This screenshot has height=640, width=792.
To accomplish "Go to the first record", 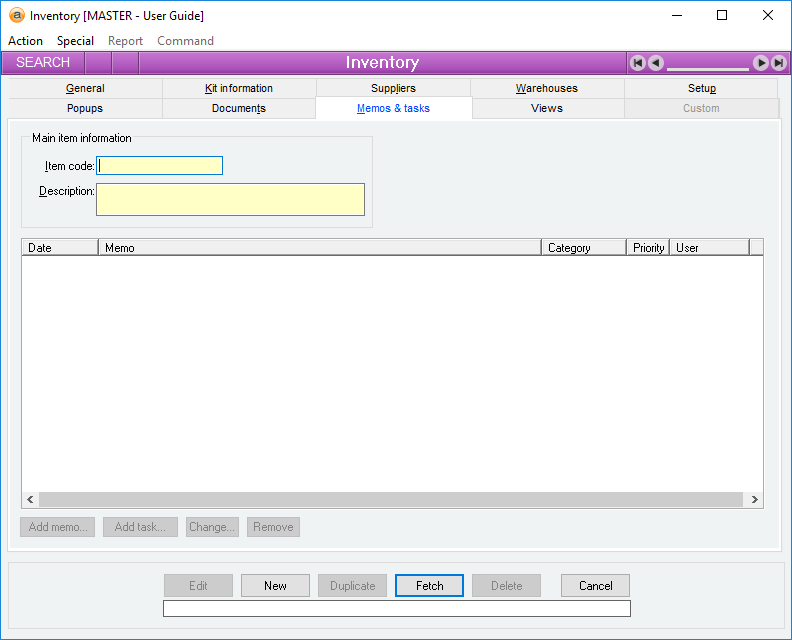I will pos(638,63).
